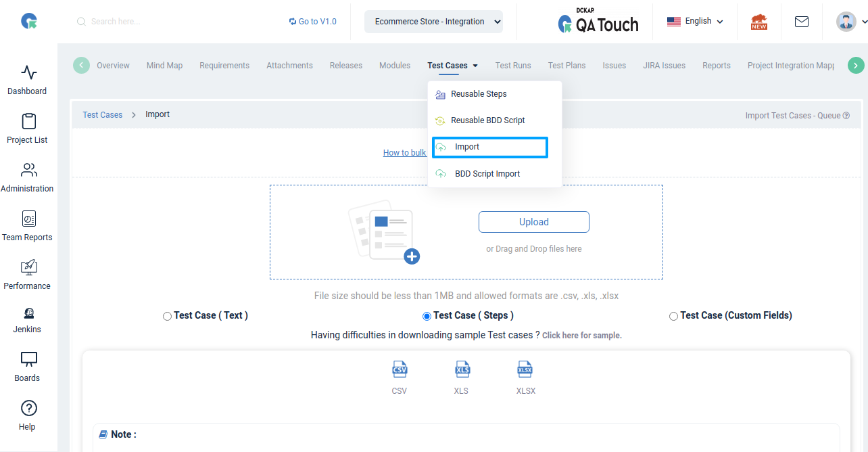Select Test Case ( Steps ) radio
Viewport: 868px width, 452px height.
tap(427, 316)
